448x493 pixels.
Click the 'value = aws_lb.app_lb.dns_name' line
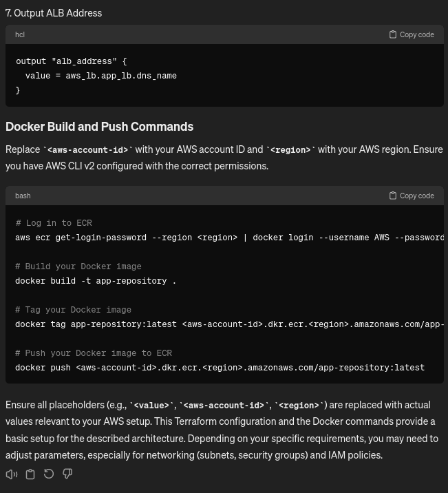101,76
